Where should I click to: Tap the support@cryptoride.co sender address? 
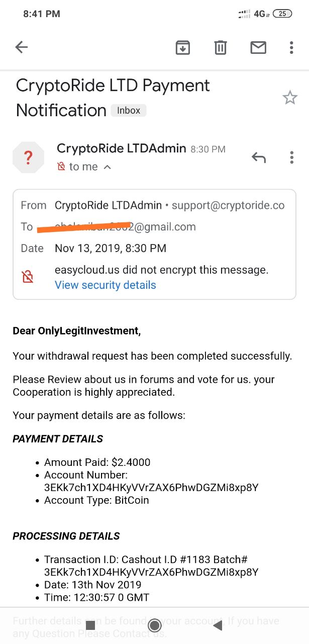[x=228, y=205]
